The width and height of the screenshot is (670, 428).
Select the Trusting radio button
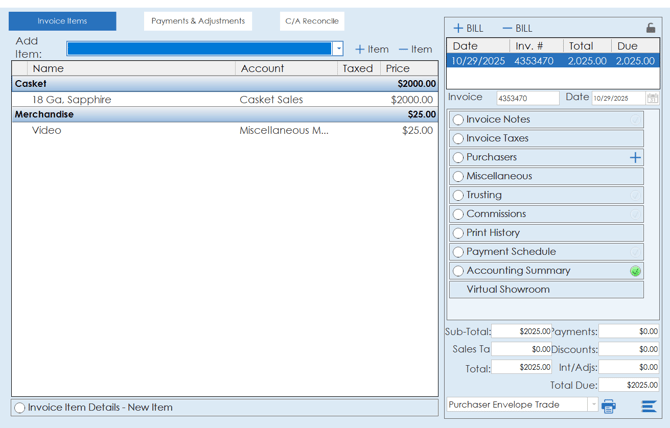click(458, 196)
